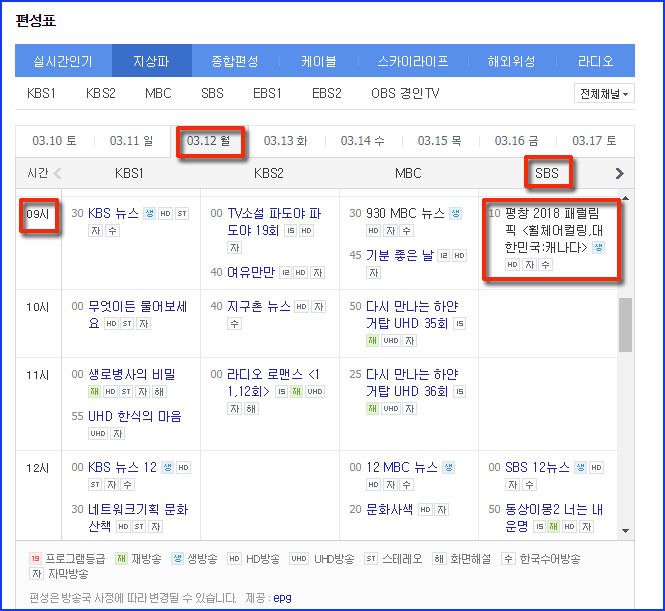
Task: Select the date 03.16 금
Action: (x=517, y=140)
